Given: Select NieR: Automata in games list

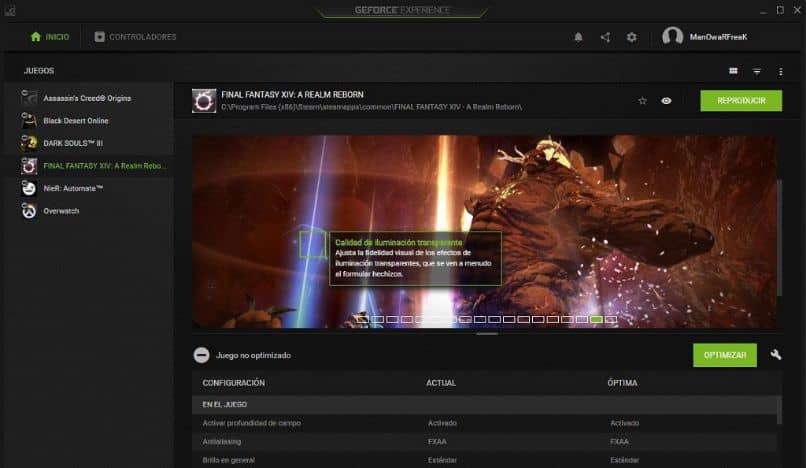Looking at the screenshot, I should click(x=88, y=188).
